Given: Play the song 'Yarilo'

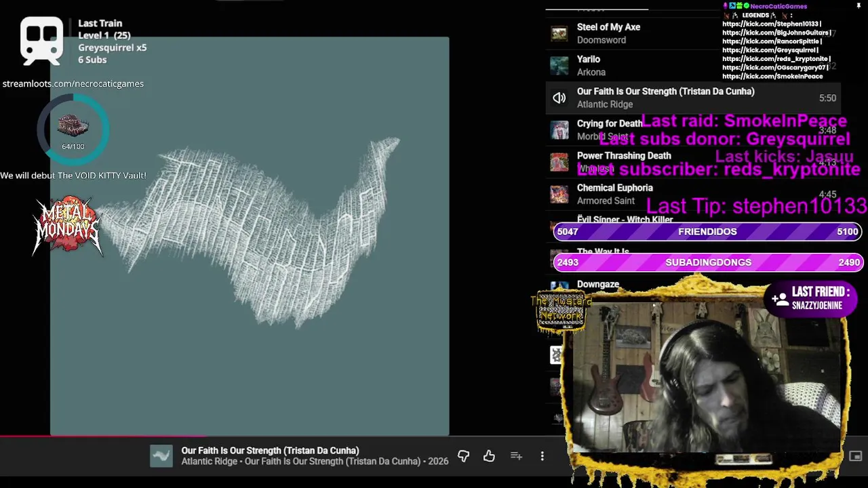Looking at the screenshot, I should (589, 59).
